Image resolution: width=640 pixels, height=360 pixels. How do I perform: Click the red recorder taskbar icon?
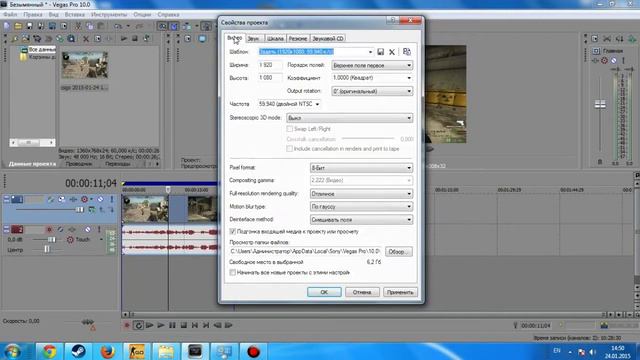pos(253,351)
